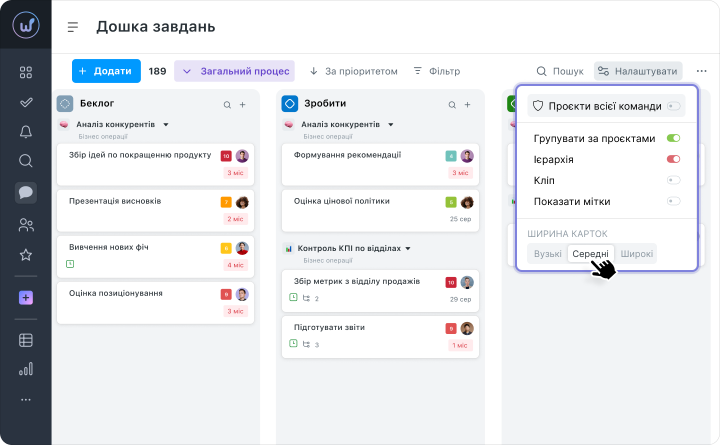Click the search icon in Зробити column header
The width and height of the screenshot is (720, 445).
tap(451, 104)
